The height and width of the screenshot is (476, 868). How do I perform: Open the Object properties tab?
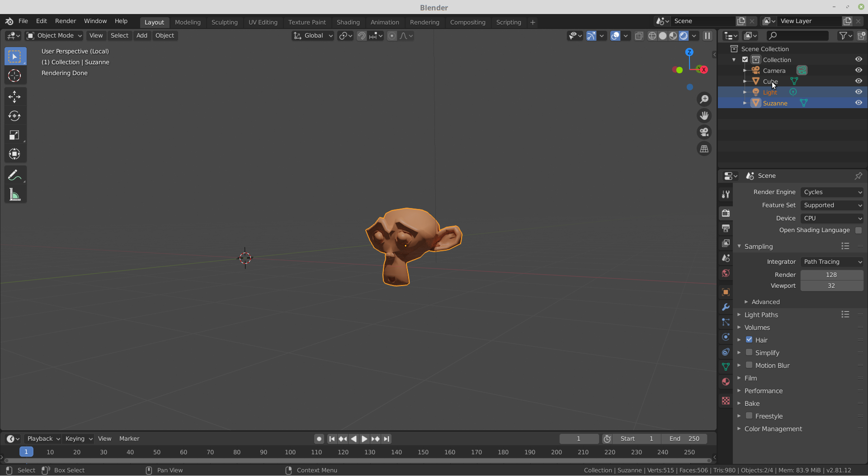pyautogui.click(x=726, y=292)
